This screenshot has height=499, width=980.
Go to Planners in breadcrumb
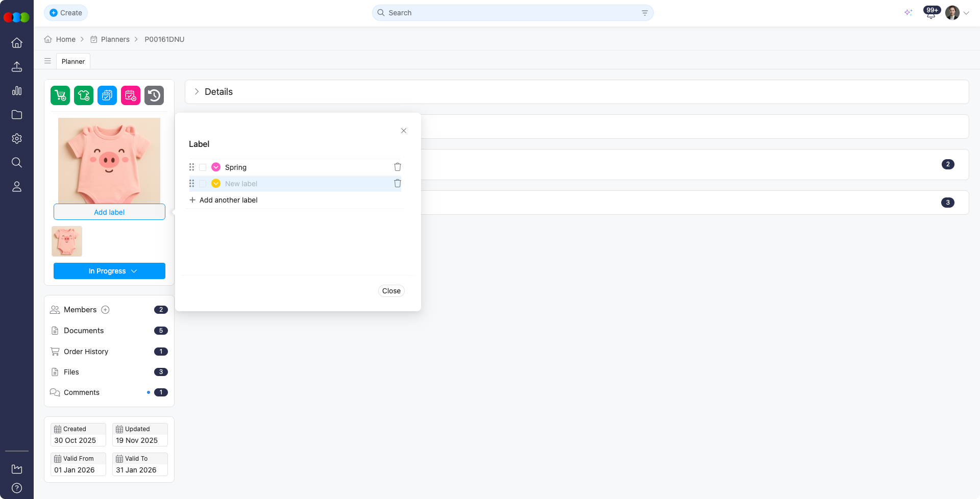click(115, 39)
